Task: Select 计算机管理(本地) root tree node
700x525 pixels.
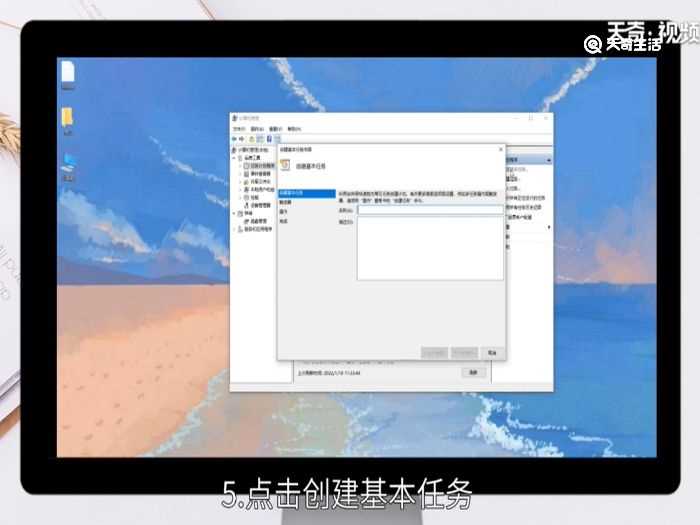Action: click(x=253, y=150)
